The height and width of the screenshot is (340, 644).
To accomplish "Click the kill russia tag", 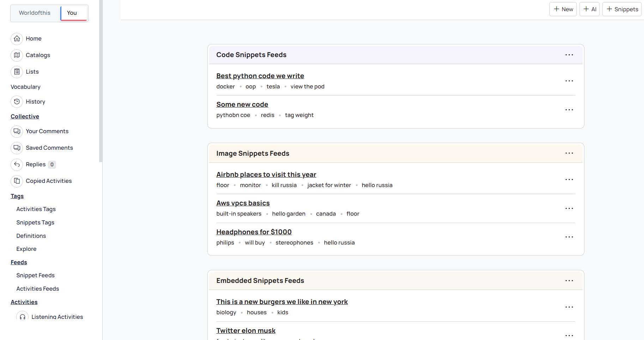I will coord(284,185).
